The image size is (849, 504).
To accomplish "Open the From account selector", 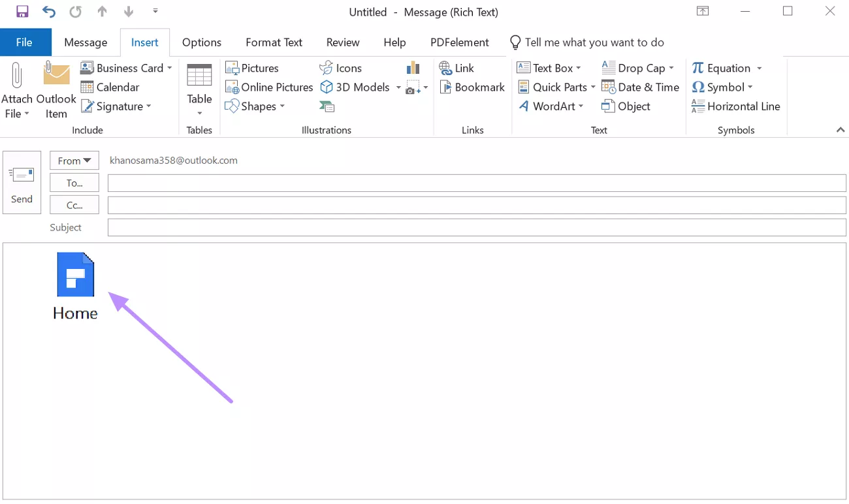I will tap(74, 160).
